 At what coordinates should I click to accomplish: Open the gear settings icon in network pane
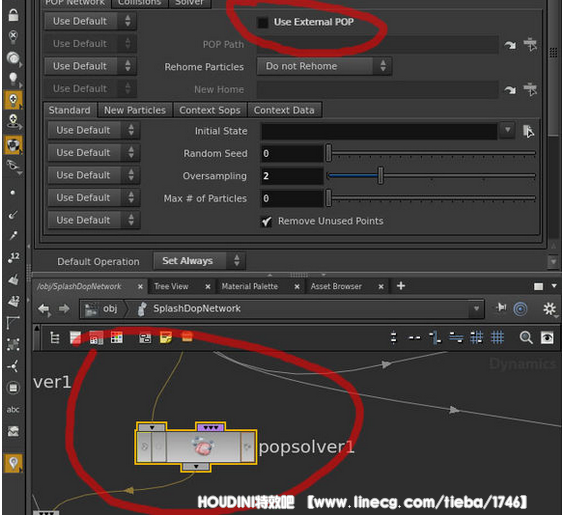549,309
